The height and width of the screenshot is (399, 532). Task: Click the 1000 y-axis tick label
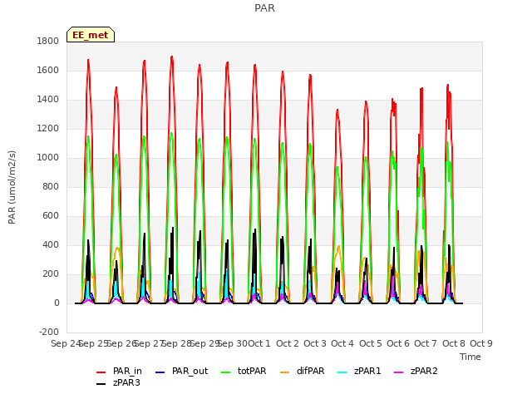[x=48, y=157]
